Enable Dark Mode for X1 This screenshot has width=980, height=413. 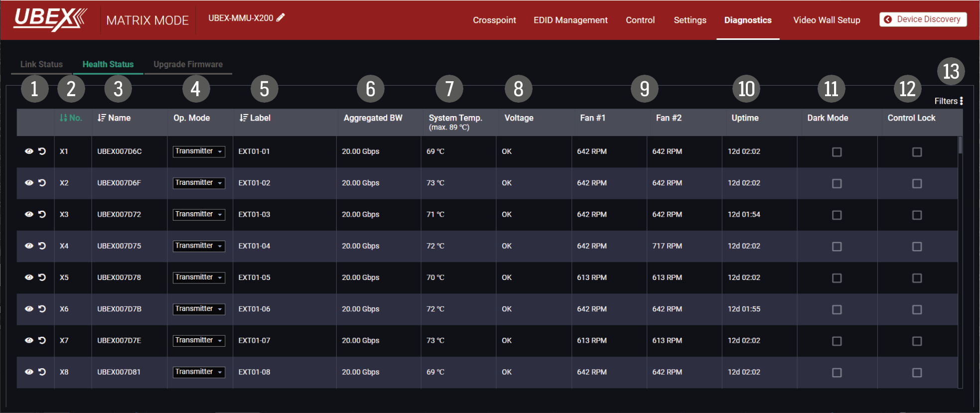click(x=837, y=152)
